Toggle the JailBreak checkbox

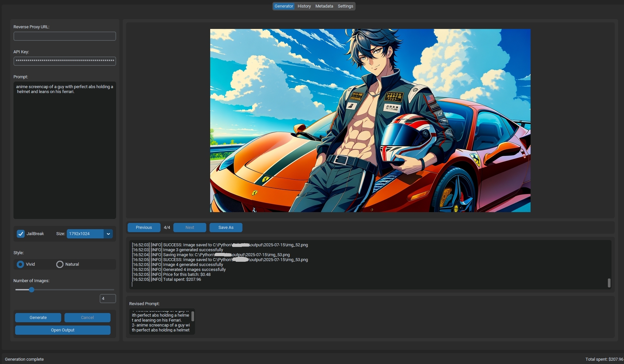(21, 234)
